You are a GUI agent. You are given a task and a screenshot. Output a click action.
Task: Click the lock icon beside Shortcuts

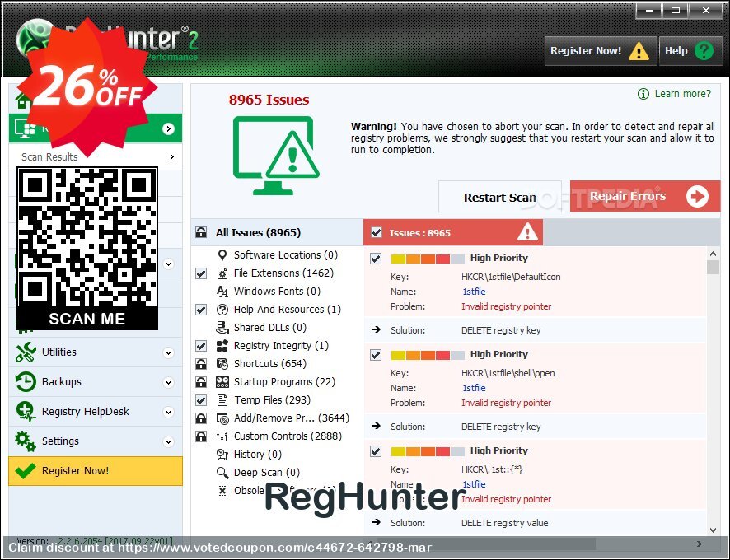pos(201,364)
